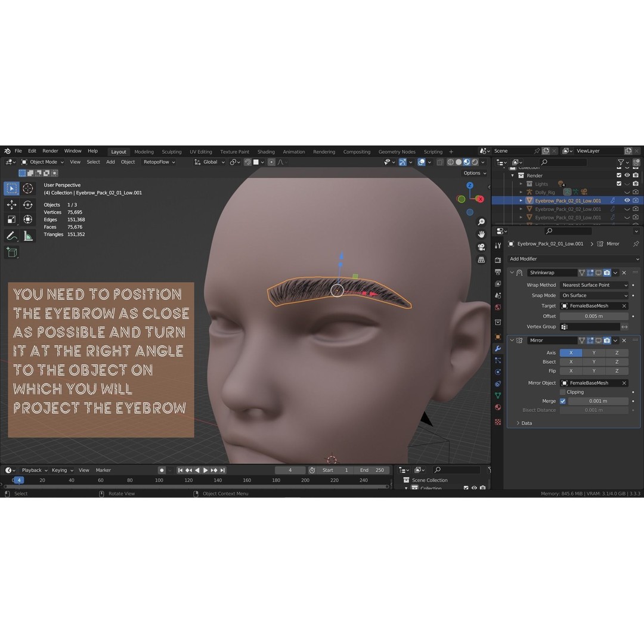This screenshot has width=644, height=644.
Task: Toggle camera view with the camera icon
Action: 481,247
